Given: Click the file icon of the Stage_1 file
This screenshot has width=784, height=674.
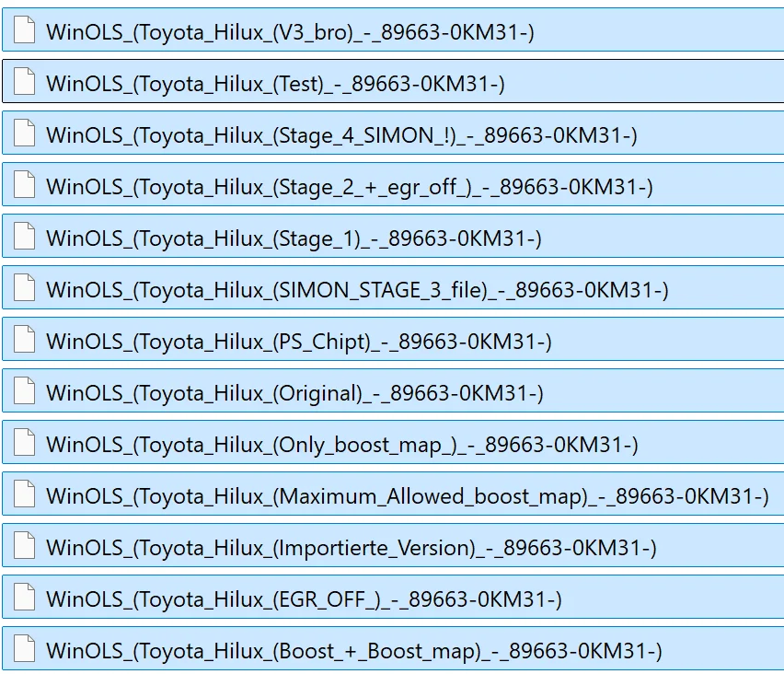Looking at the screenshot, I should click(x=24, y=236).
